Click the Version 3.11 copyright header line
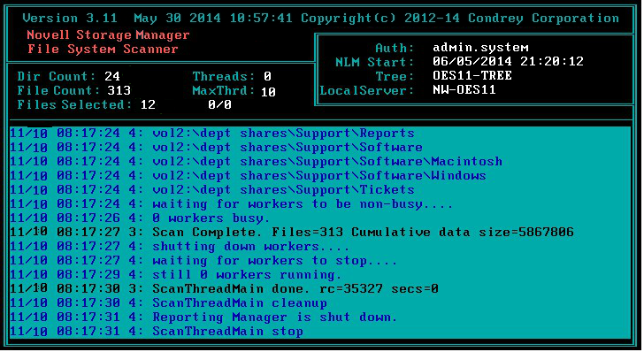Screen dimensions: 644x352 pos(321,18)
